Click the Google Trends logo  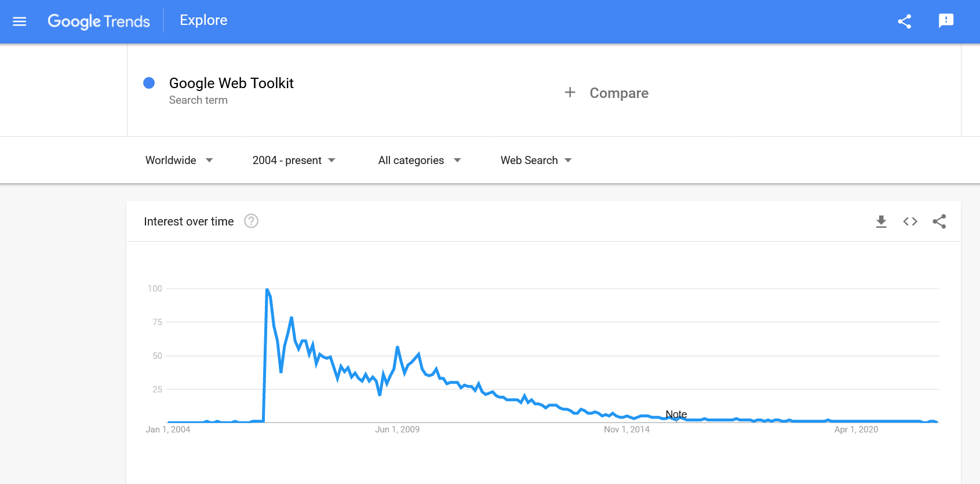tap(99, 21)
